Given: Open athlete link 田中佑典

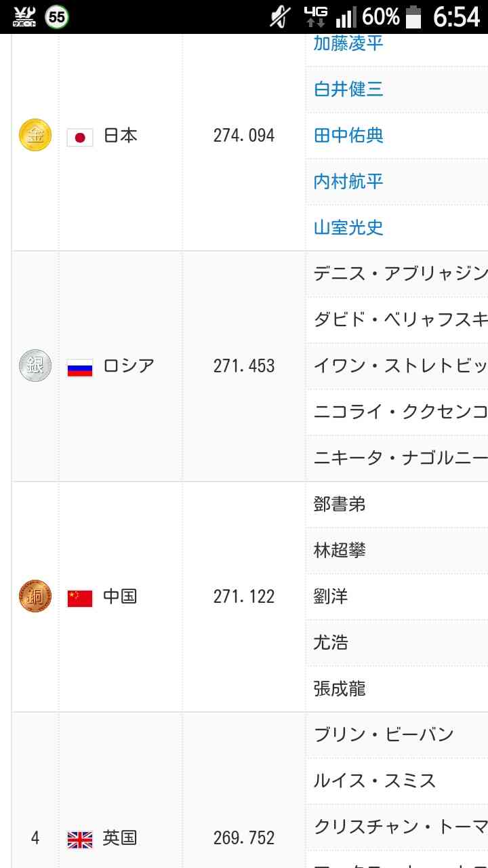Looking at the screenshot, I should pos(348,135).
